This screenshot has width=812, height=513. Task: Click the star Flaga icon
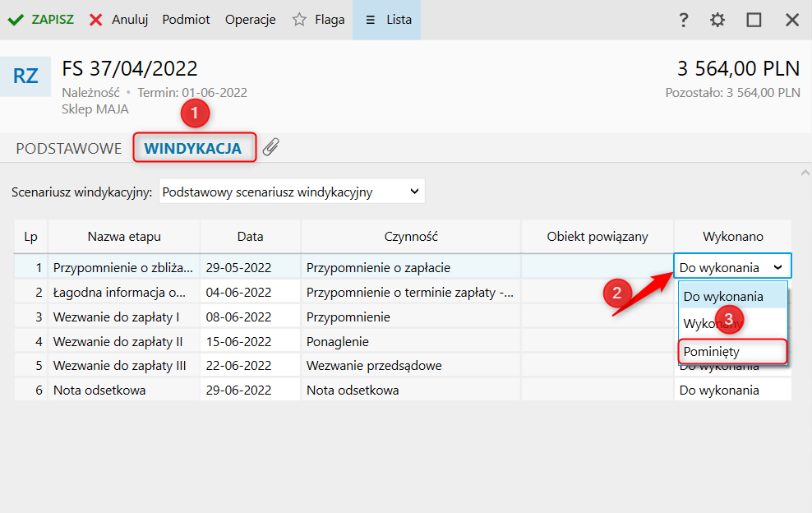coord(300,20)
